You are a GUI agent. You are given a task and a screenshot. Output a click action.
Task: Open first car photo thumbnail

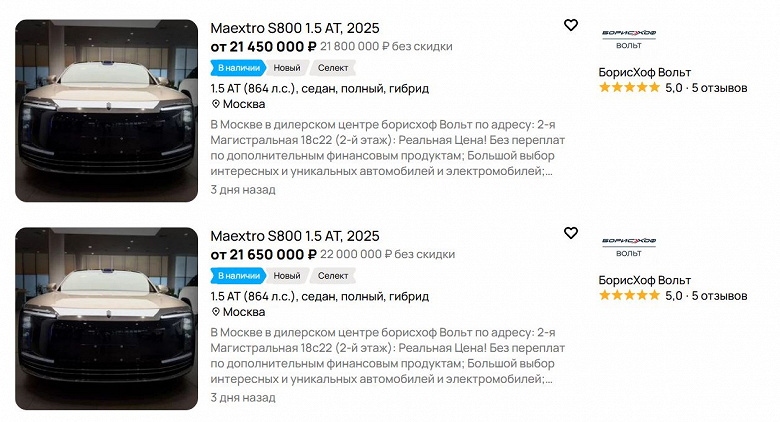[x=106, y=110]
